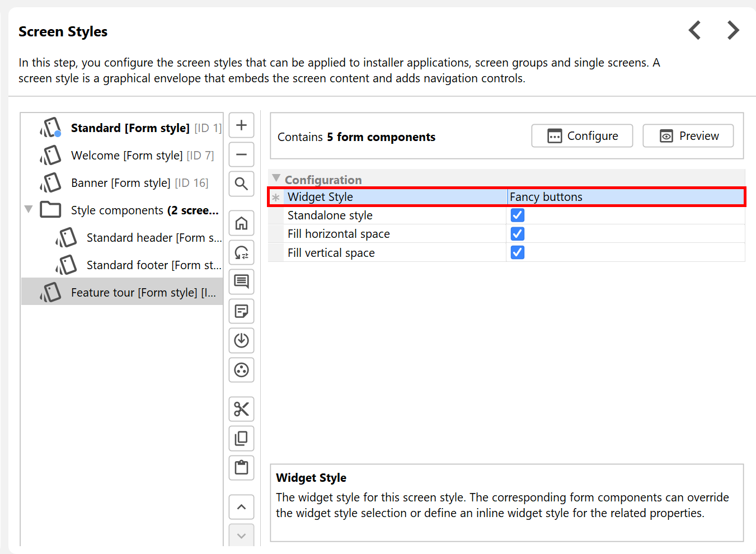Viewport: 756px width, 554px height.
Task: Open the Widget Style value dropdown
Action: click(x=626, y=197)
